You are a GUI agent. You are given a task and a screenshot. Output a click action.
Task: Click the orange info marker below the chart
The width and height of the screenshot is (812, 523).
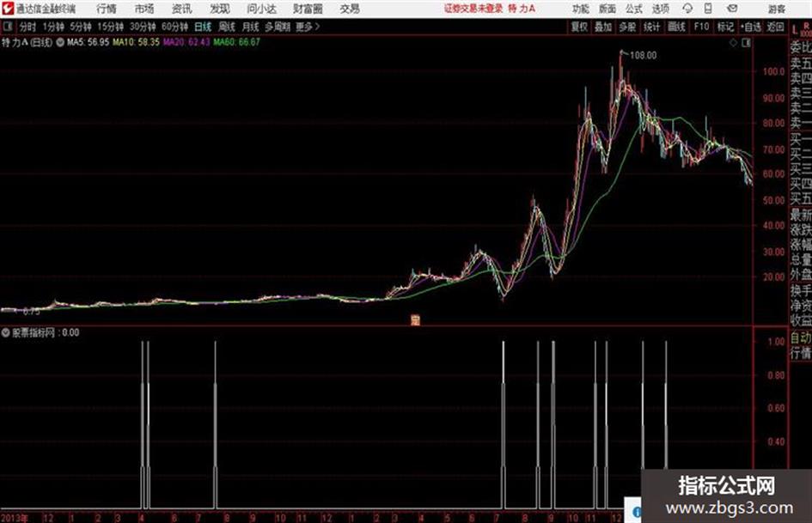(415, 320)
